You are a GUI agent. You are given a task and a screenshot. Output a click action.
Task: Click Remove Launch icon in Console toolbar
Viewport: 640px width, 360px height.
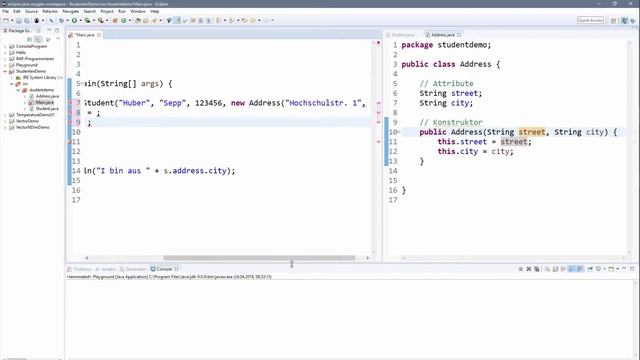(529, 269)
